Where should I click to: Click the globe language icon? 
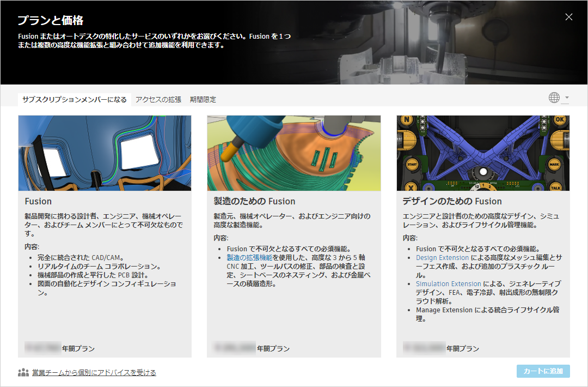point(554,98)
